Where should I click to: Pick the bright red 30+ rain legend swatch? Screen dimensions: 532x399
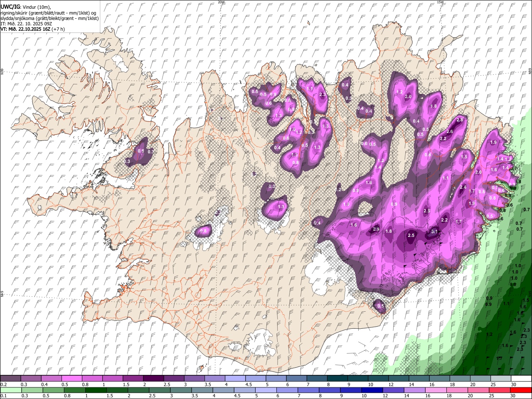tap(521, 390)
